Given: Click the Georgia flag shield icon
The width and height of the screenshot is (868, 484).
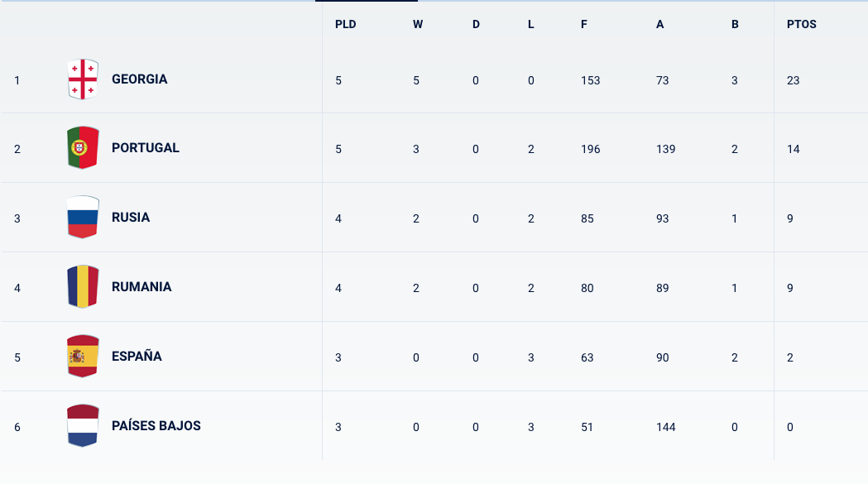Looking at the screenshot, I should 83,79.
